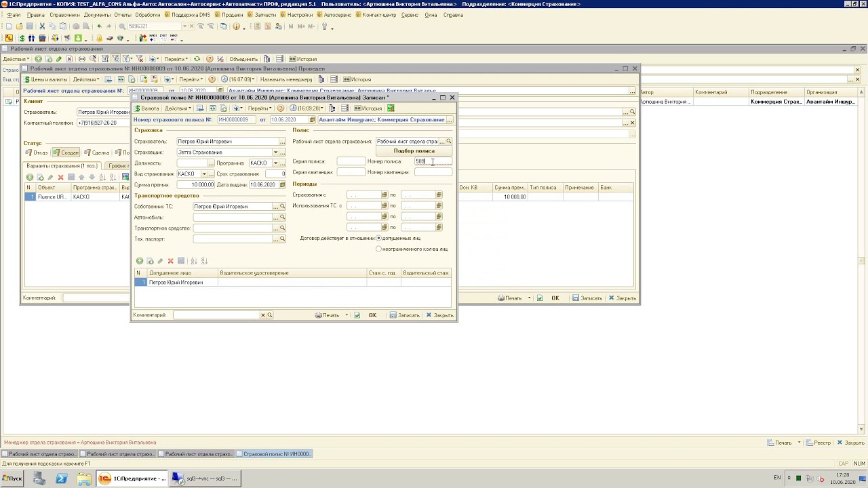868x488 pixels.
Task: Open the search history dropdown of the 5896321 field
Action: [184, 26]
